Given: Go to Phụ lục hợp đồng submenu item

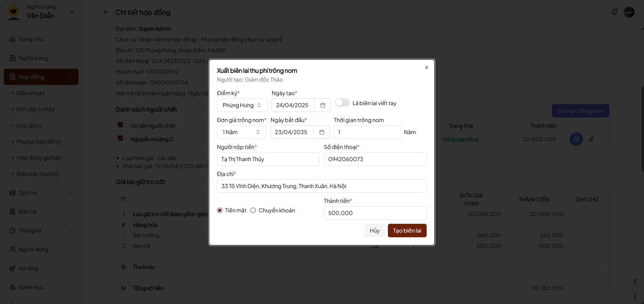Looking at the screenshot, I should point(38,142).
